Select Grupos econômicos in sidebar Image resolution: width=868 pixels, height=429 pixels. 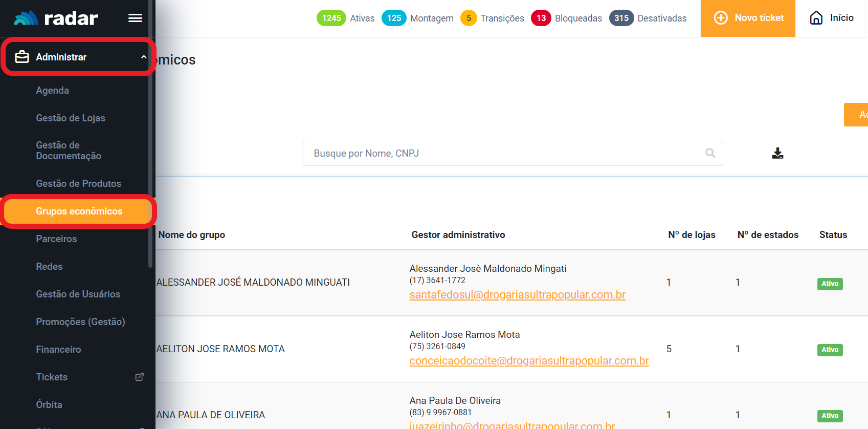click(x=79, y=211)
